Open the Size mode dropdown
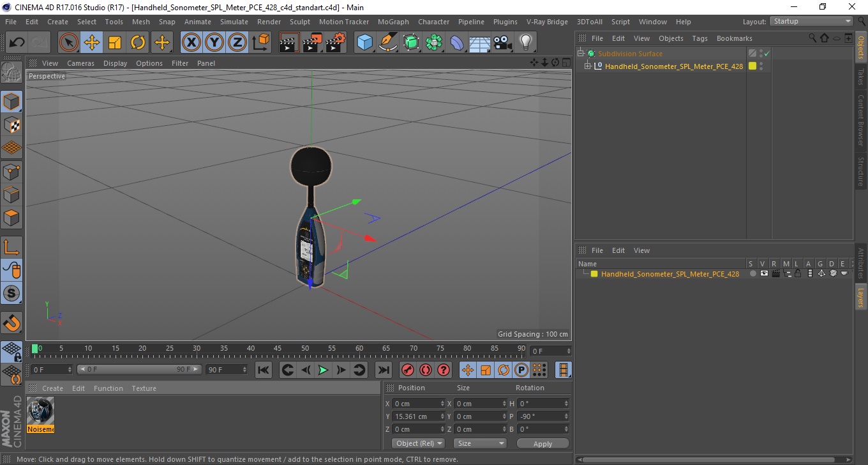 tap(480, 443)
